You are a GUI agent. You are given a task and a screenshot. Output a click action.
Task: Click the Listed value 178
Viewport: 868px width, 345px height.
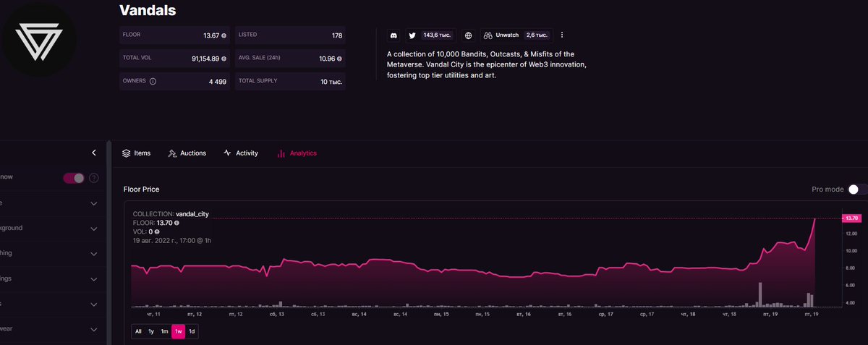[338, 35]
